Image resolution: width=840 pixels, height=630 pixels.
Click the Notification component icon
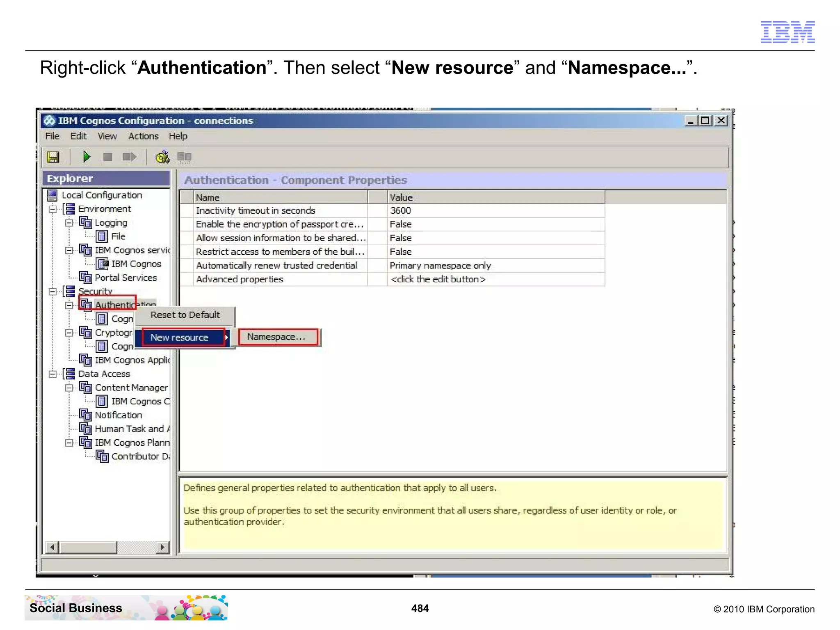tap(86, 415)
